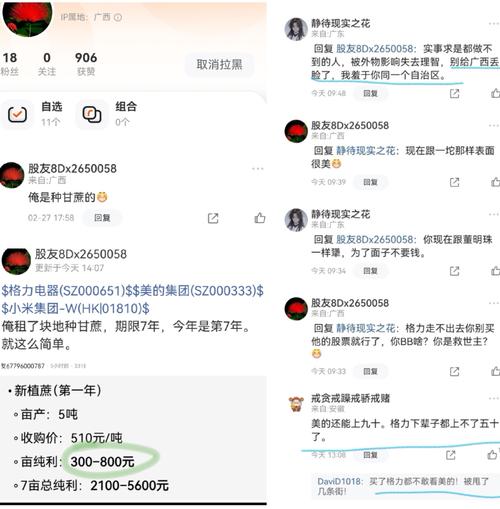500x509 pixels.
Task: Like the 俺是种甘蔗的 comment
Action: click(x=260, y=218)
